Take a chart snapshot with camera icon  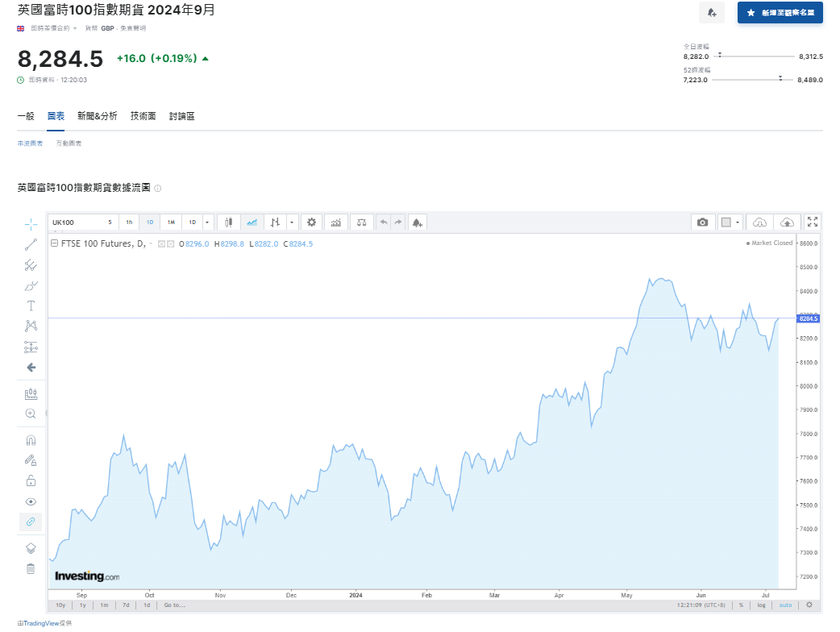point(702,222)
